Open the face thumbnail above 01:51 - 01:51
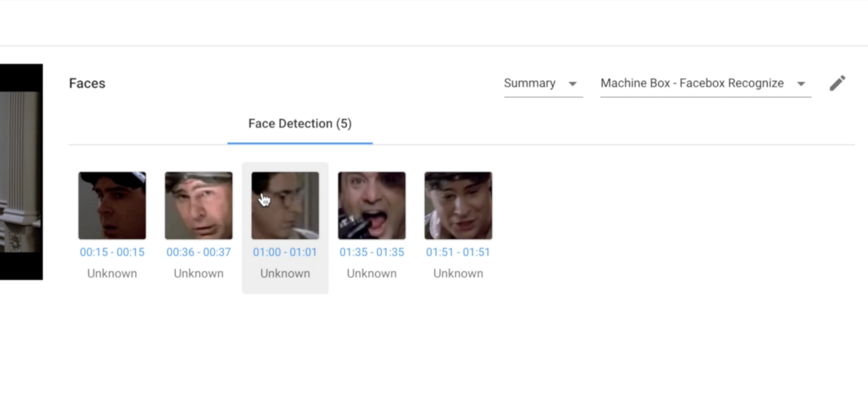 click(458, 206)
